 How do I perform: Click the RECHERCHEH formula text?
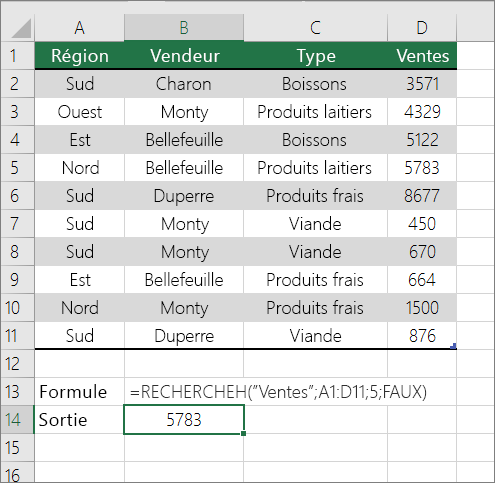[278, 392]
